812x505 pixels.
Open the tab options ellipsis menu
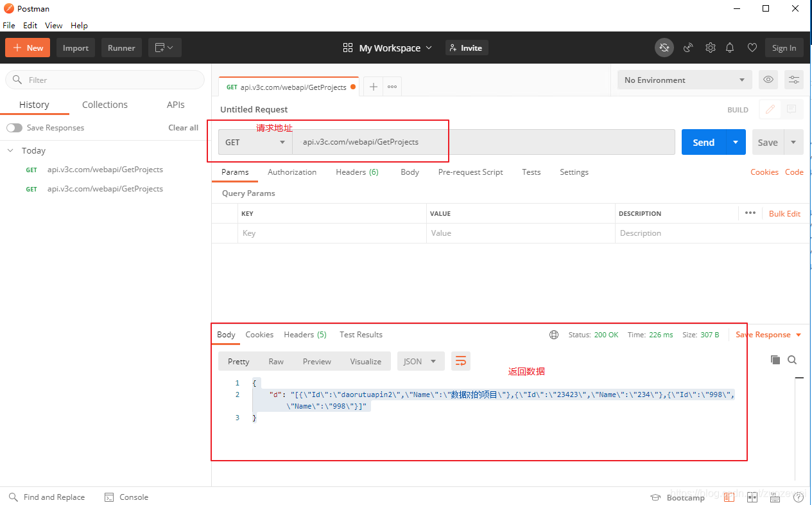[392, 87]
